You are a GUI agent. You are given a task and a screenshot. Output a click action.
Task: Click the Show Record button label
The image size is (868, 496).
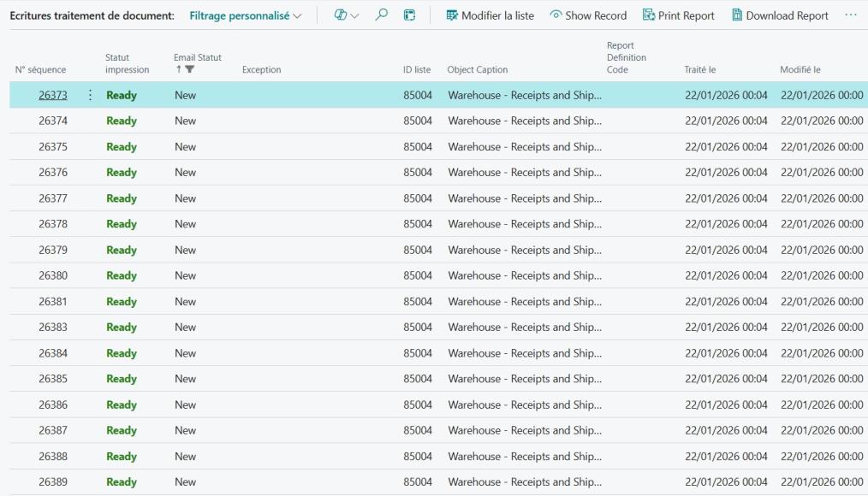(596, 15)
